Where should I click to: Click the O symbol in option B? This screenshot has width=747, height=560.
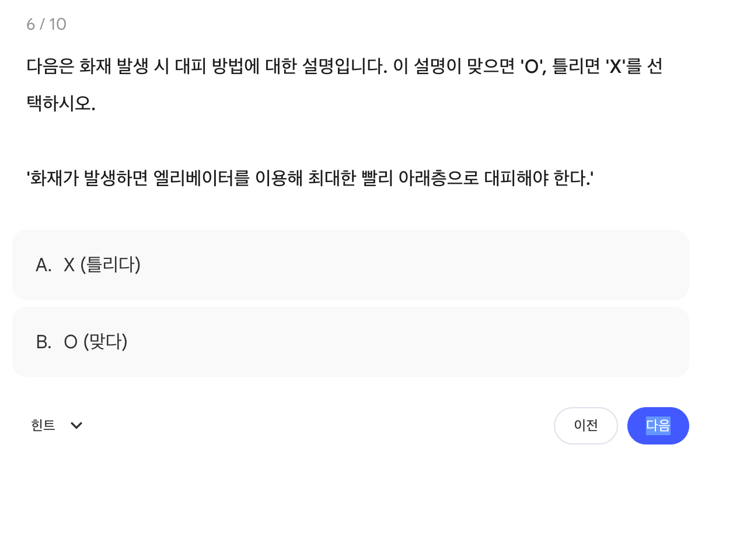71,342
